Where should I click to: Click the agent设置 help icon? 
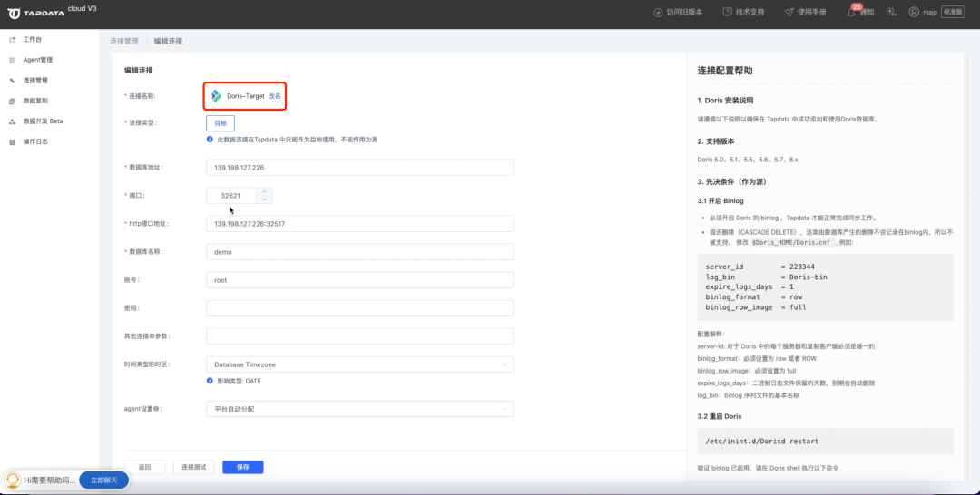pyautogui.click(x=156, y=409)
